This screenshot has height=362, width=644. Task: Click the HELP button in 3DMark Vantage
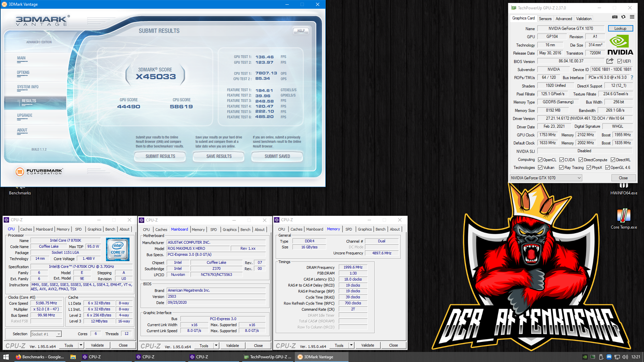point(301,31)
